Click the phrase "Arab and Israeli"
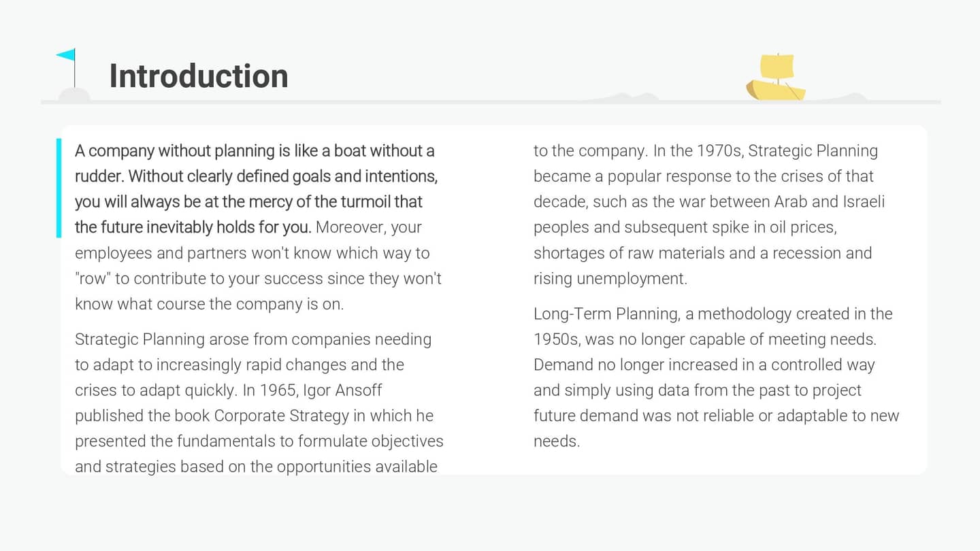Screen dimensions: 980x551 tap(829, 202)
